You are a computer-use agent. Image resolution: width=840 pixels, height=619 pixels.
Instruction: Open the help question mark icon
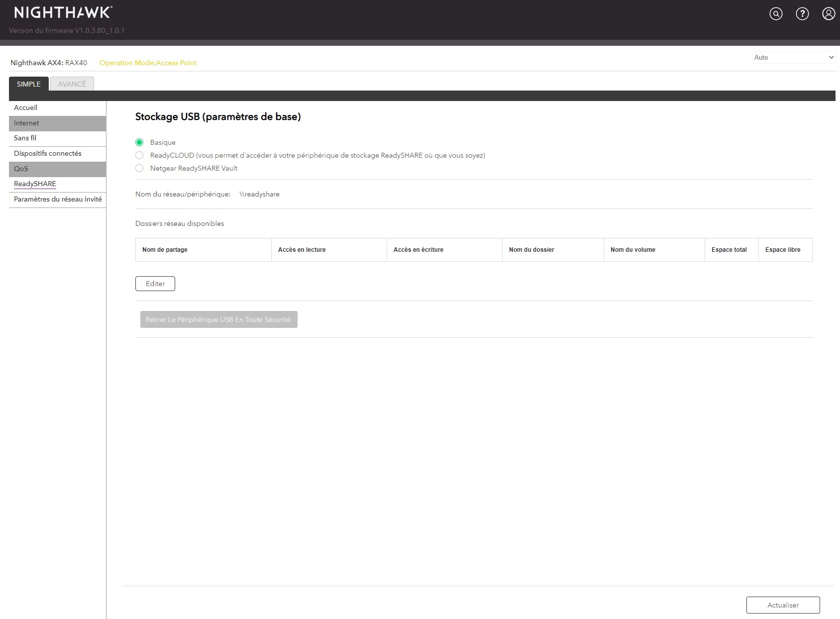(802, 14)
